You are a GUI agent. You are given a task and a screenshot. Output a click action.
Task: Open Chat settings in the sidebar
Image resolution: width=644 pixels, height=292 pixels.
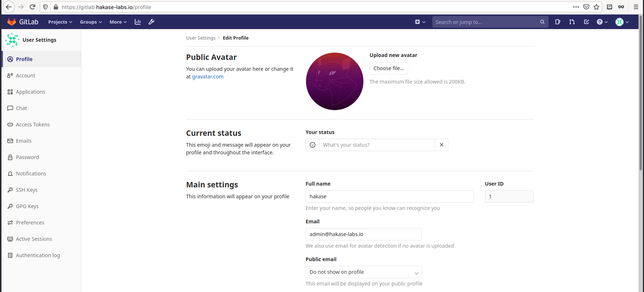(x=41, y=108)
